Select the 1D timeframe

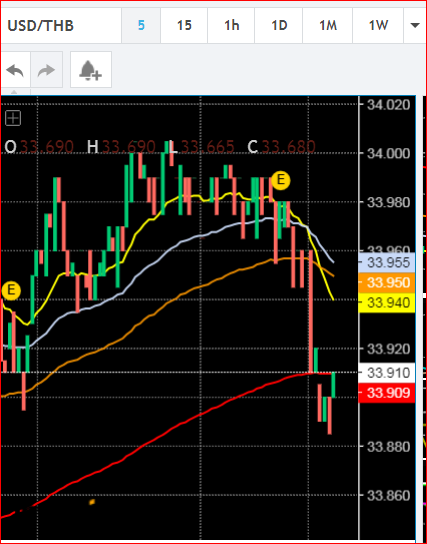[279, 26]
